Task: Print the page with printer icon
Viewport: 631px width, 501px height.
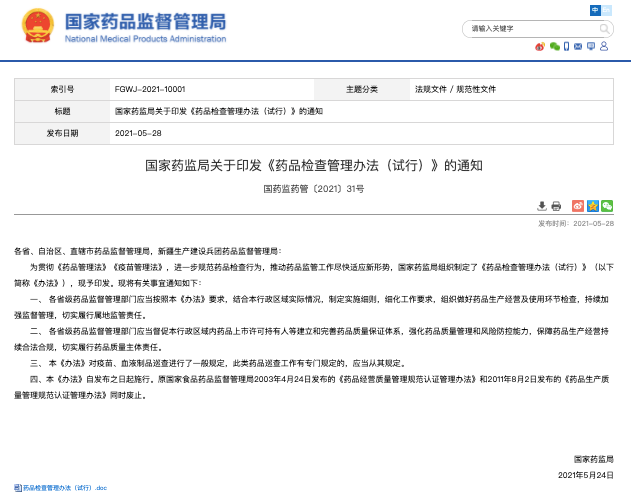Action: [x=556, y=205]
